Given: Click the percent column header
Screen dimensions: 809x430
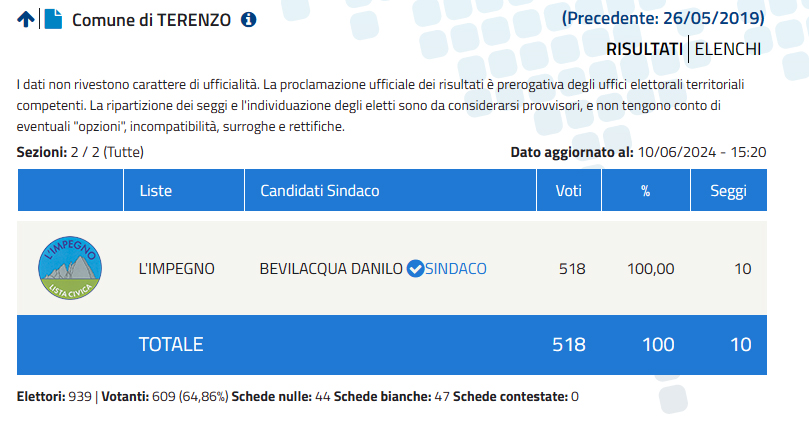Looking at the screenshot, I should point(645,190).
